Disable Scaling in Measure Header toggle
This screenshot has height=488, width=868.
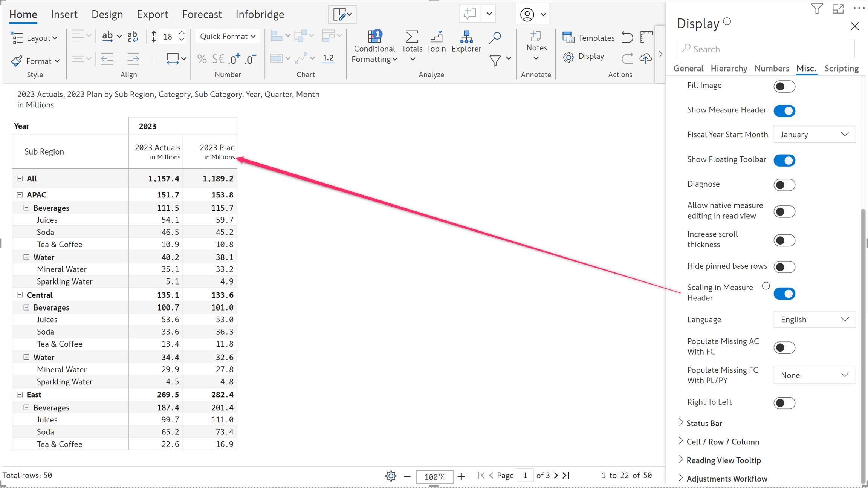point(784,294)
